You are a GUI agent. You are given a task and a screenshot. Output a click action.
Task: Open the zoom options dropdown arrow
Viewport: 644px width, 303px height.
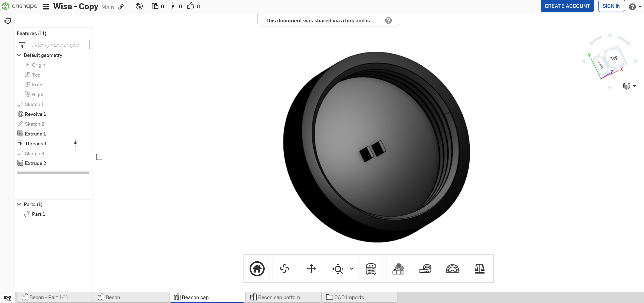pyautogui.click(x=352, y=269)
